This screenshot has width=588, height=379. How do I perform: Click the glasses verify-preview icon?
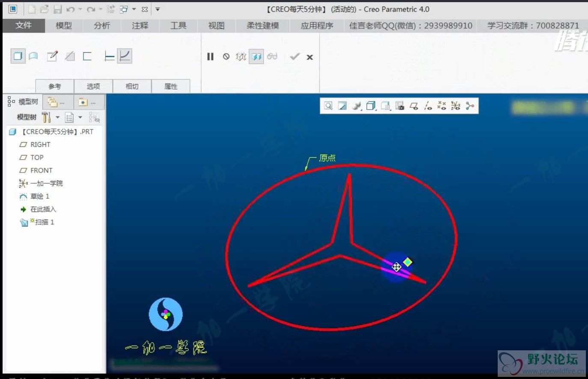click(x=272, y=57)
